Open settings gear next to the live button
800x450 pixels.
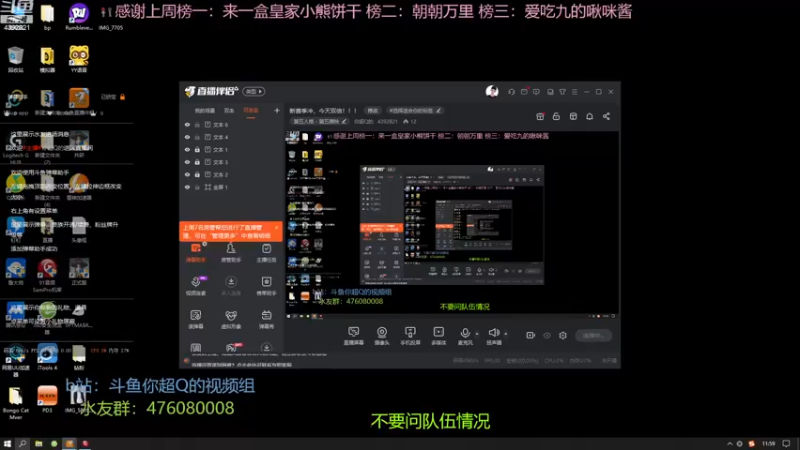click(563, 335)
